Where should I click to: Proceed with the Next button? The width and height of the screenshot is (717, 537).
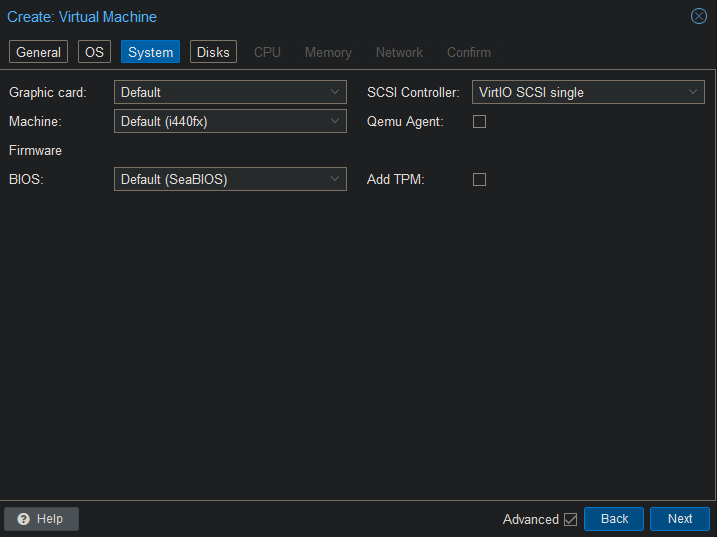[x=679, y=519]
